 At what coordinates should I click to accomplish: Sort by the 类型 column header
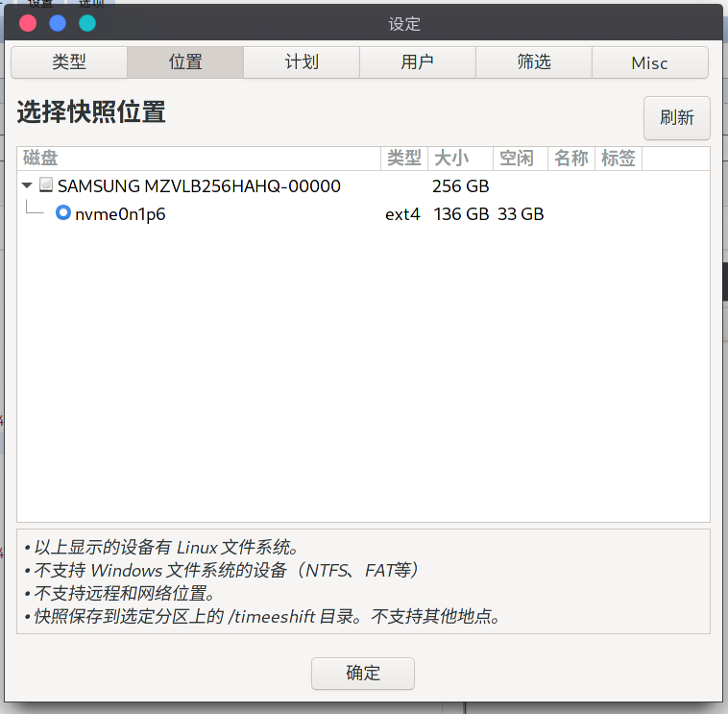(404, 159)
